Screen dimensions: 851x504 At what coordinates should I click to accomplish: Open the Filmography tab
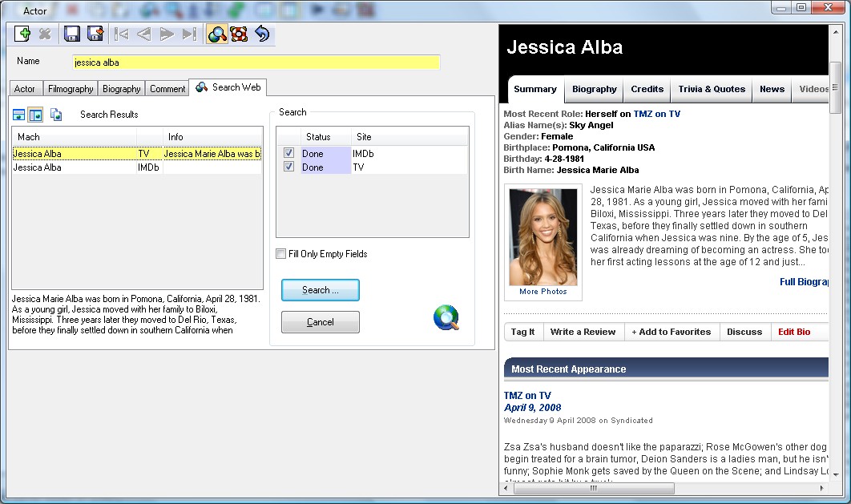71,88
